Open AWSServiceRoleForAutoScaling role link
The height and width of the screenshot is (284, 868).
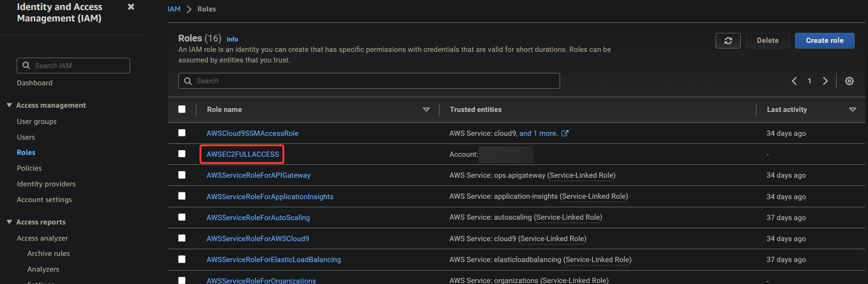pos(258,218)
